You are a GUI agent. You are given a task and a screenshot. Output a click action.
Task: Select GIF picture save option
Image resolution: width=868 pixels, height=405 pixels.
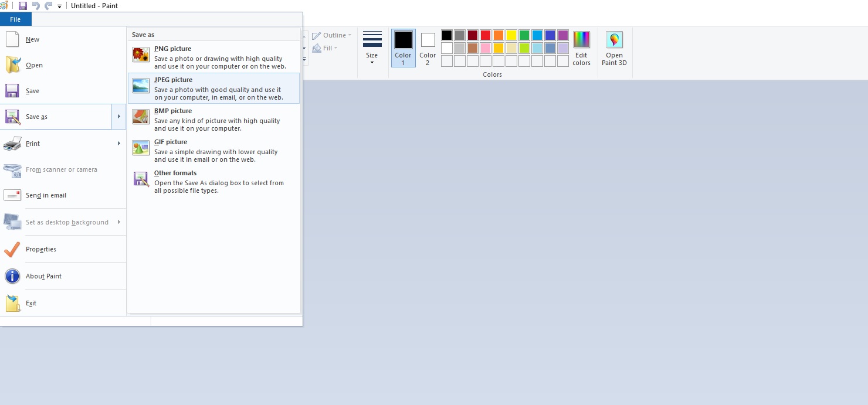pyautogui.click(x=213, y=151)
